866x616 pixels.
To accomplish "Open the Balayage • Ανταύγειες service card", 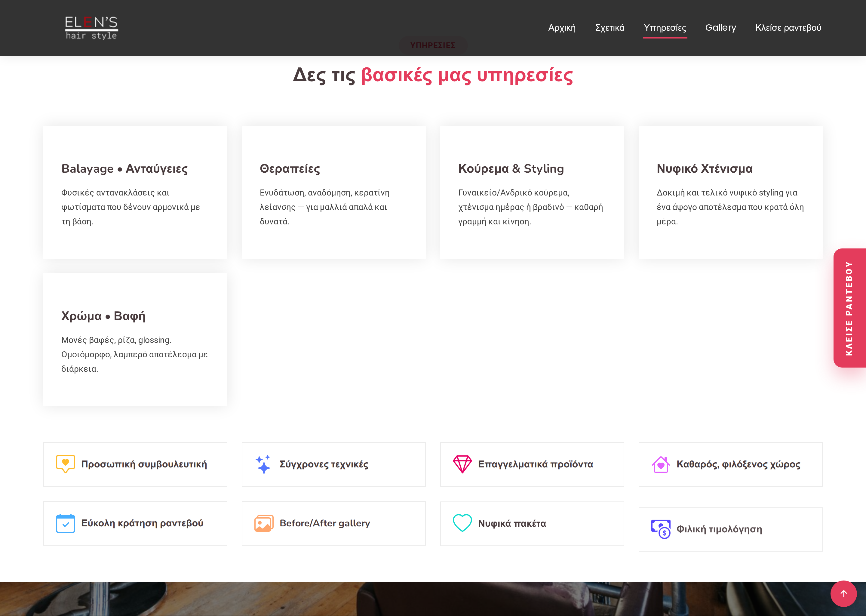I will point(135,192).
